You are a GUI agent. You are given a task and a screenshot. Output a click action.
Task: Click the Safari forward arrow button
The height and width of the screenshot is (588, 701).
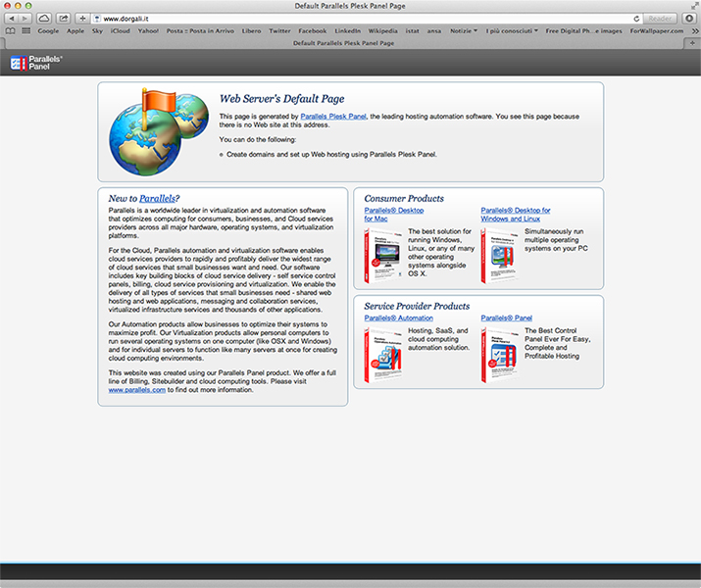tap(26, 19)
